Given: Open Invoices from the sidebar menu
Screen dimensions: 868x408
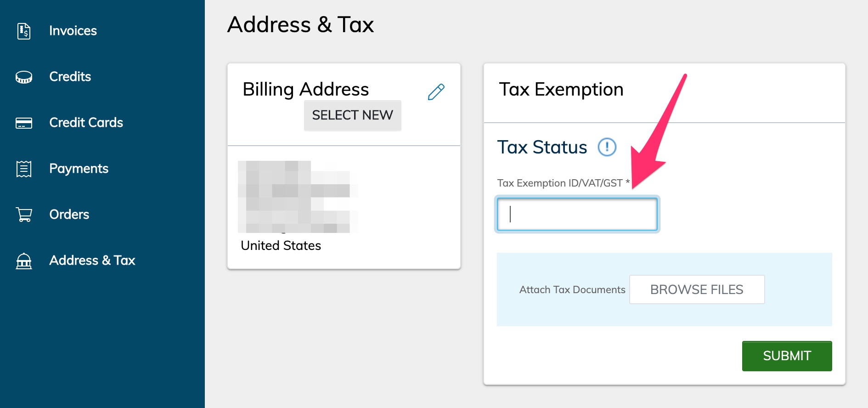Looking at the screenshot, I should [x=73, y=31].
